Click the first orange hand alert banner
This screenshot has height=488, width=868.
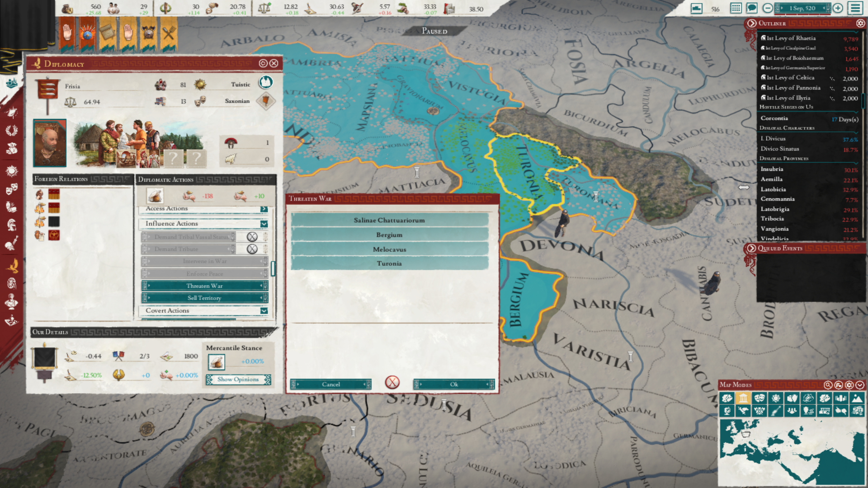click(x=67, y=34)
